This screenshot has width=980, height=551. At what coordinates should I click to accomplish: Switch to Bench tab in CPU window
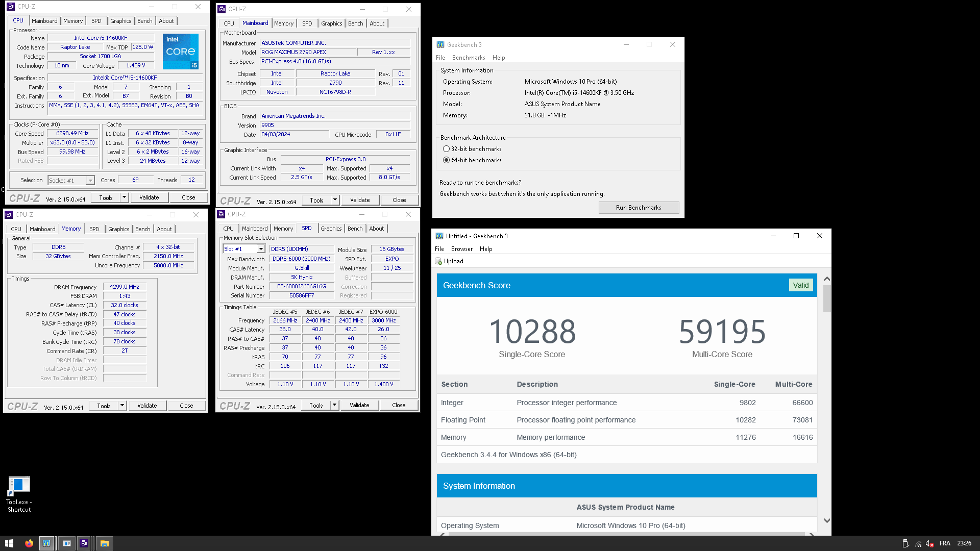[x=145, y=21]
